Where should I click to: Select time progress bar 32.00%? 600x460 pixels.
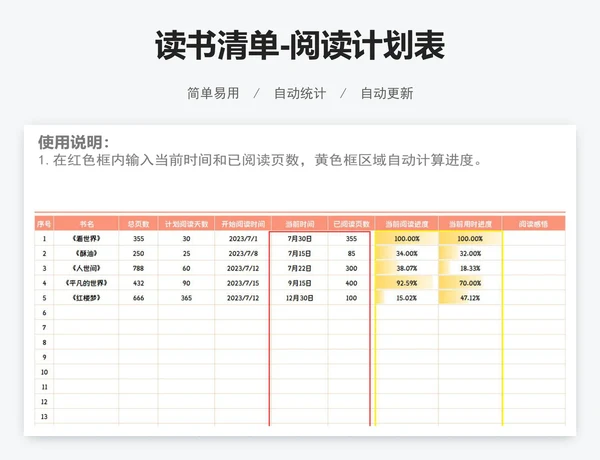(470, 253)
